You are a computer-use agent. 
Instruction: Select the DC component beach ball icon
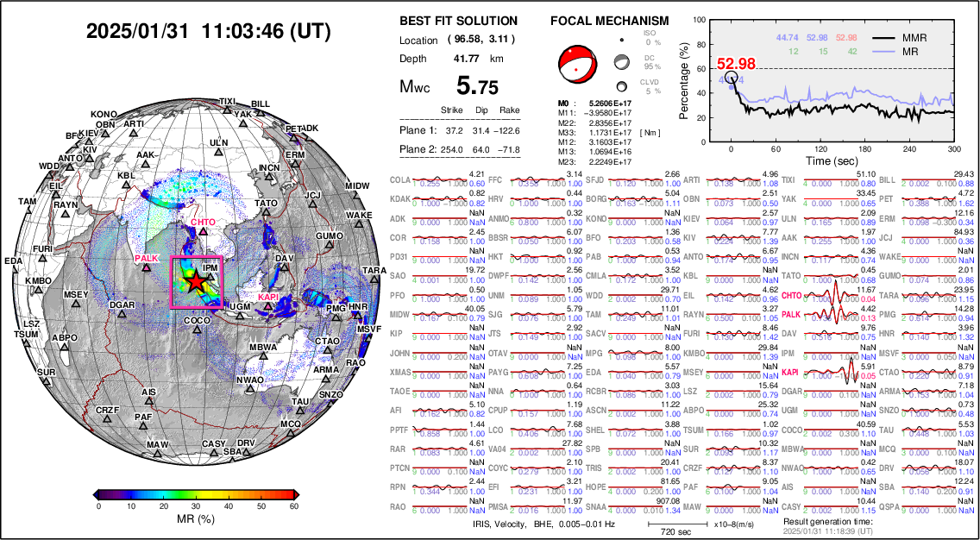[622, 61]
